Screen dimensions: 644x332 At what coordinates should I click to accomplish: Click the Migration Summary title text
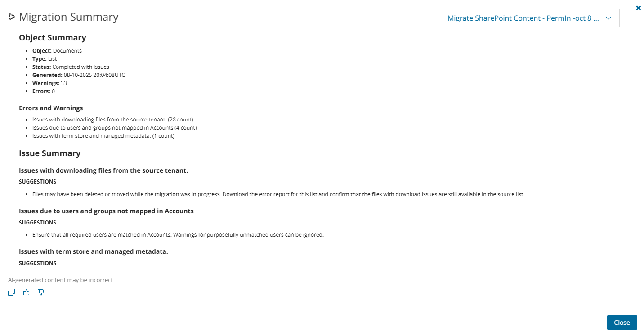68,17
